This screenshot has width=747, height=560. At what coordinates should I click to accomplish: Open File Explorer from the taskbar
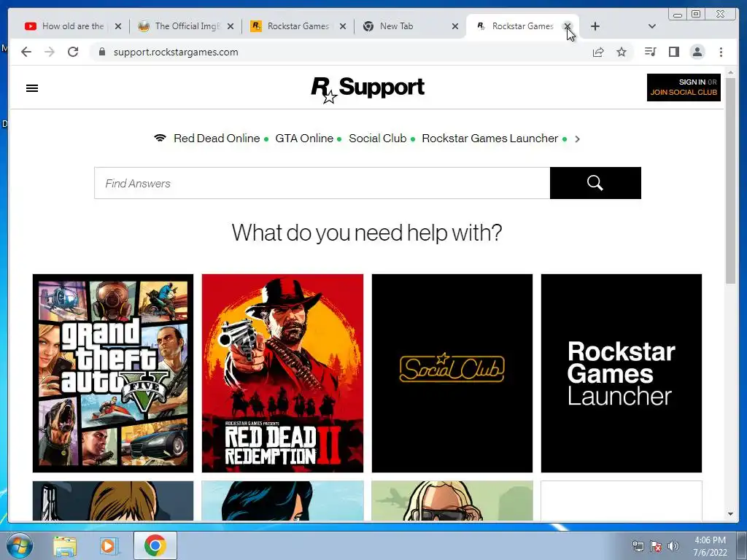(x=65, y=546)
